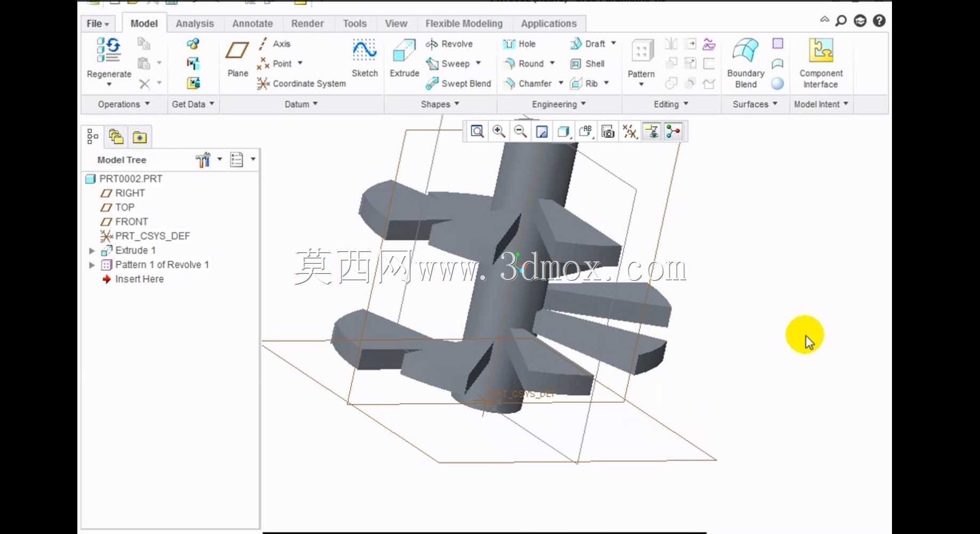Open the Boundary Blend tool
The image size is (980, 534).
point(746,63)
